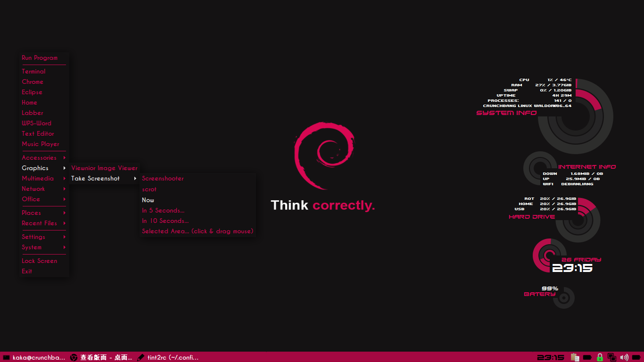Click the battery icon right of the volume icon
This screenshot has width=644, height=362.
click(636, 357)
